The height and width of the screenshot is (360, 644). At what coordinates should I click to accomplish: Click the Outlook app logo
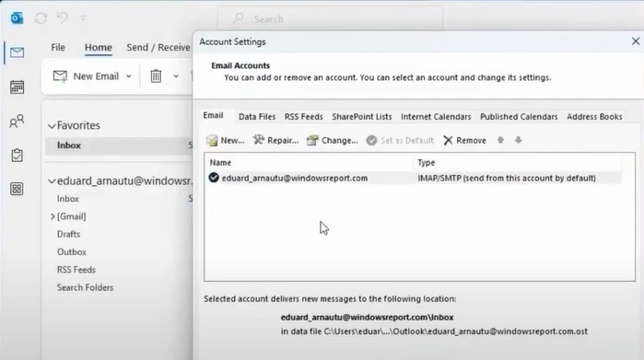pyautogui.click(x=17, y=18)
